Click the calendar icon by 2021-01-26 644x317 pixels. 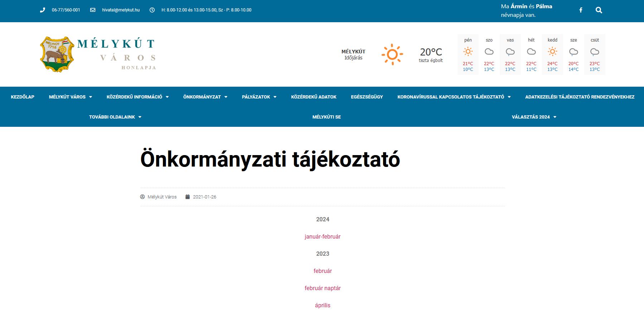click(x=188, y=197)
